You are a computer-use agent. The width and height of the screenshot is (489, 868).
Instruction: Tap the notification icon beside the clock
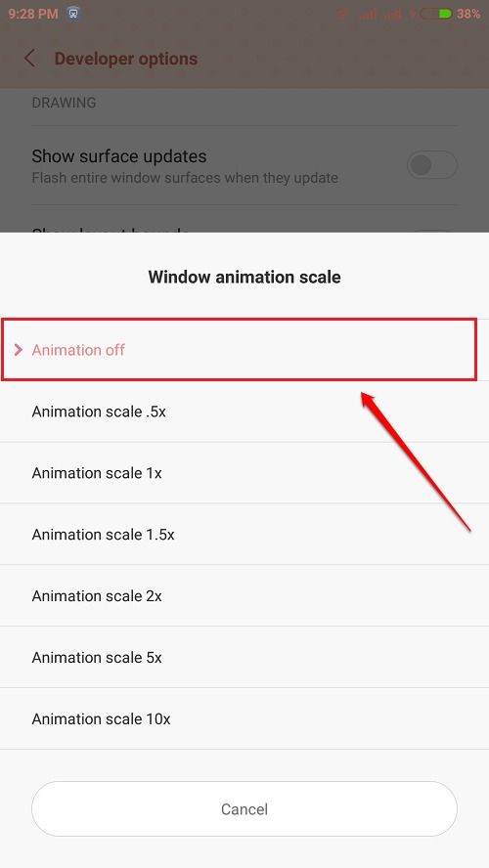(x=73, y=14)
